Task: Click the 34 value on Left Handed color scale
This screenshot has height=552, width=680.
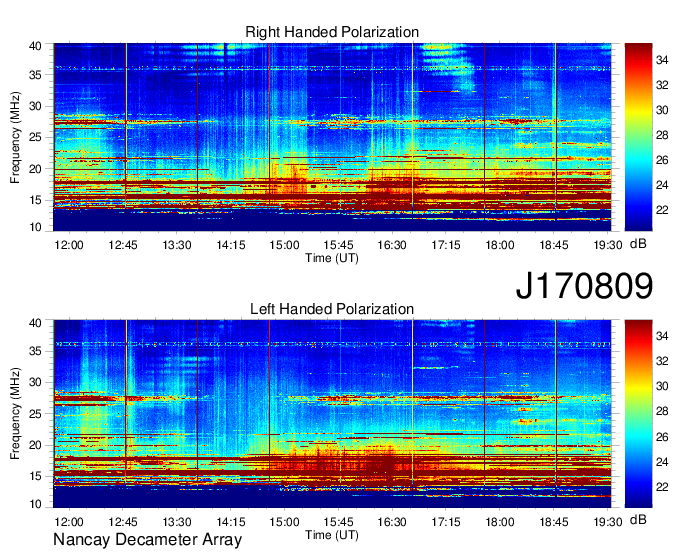Action: pos(662,336)
